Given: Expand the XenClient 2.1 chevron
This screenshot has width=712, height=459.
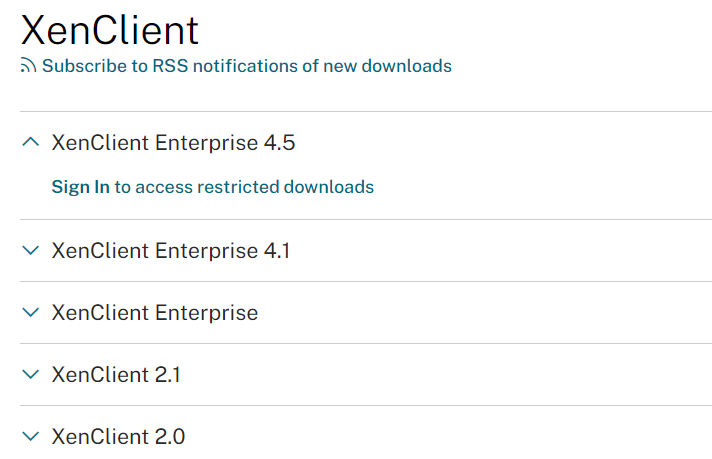Looking at the screenshot, I should pos(30,375).
